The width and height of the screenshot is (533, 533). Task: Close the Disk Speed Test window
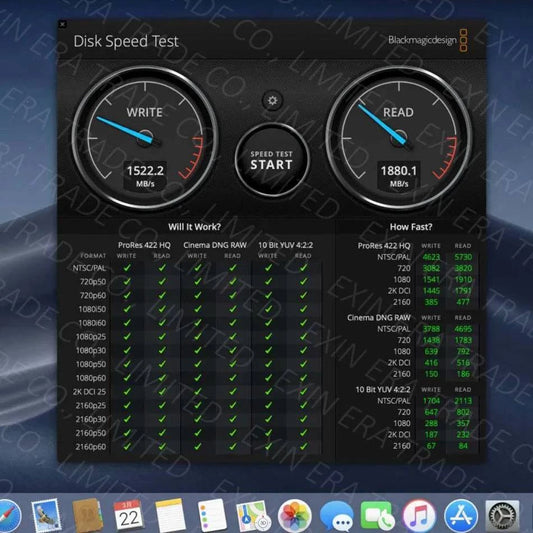pos(63,24)
